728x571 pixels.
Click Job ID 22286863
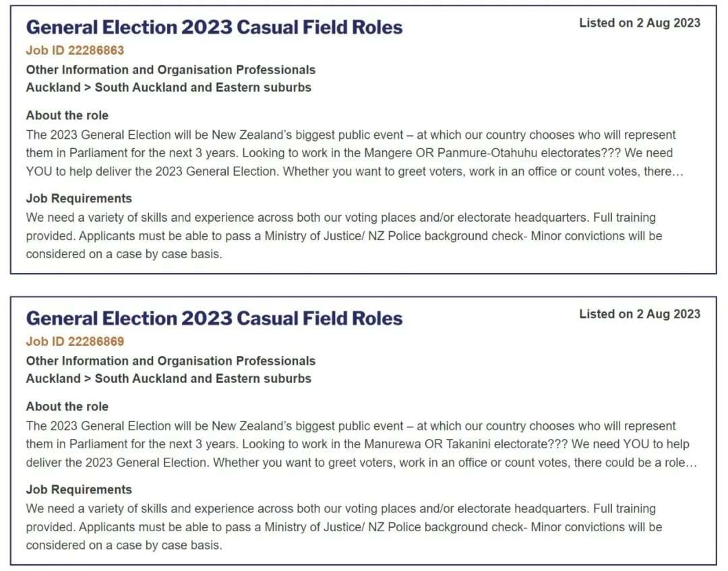tap(75, 50)
